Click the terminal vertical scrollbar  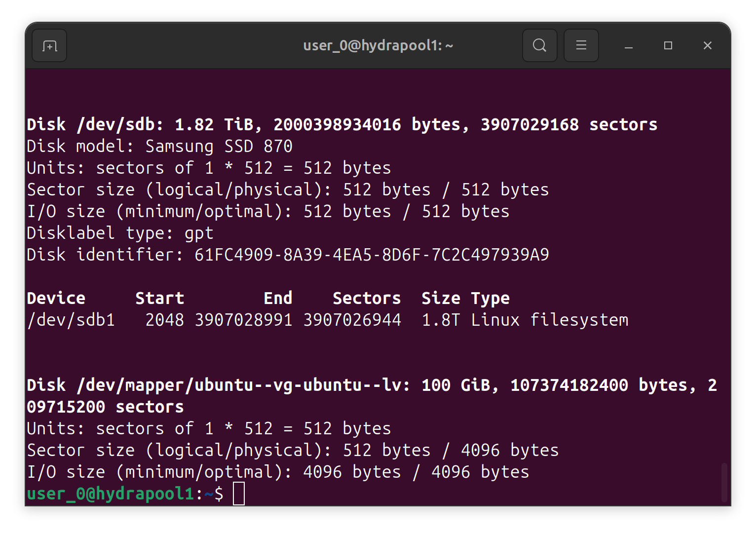coord(724,482)
